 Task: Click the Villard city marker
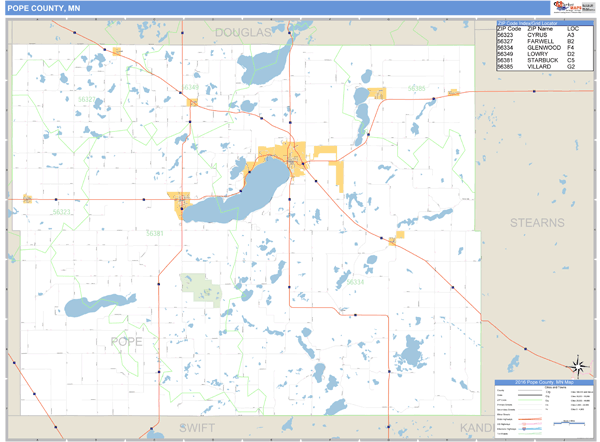click(378, 93)
